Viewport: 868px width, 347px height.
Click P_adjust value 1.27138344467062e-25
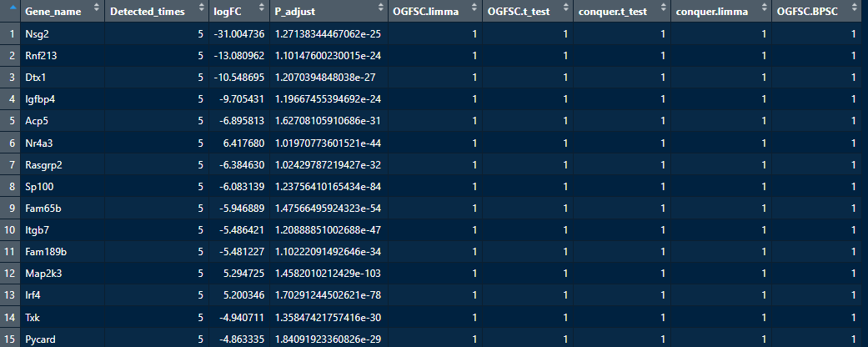pyautogui.click(x=328, y=33)
